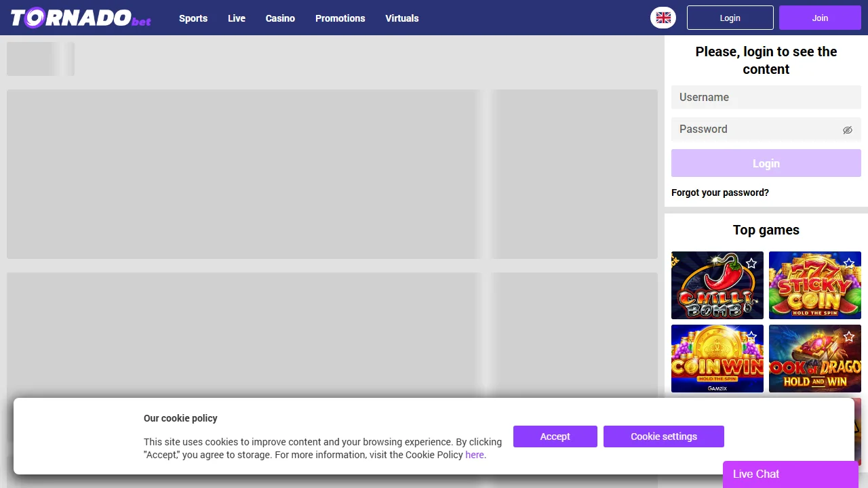
Task: Favorite the Chilli Bomb game star
Action: 751,263
